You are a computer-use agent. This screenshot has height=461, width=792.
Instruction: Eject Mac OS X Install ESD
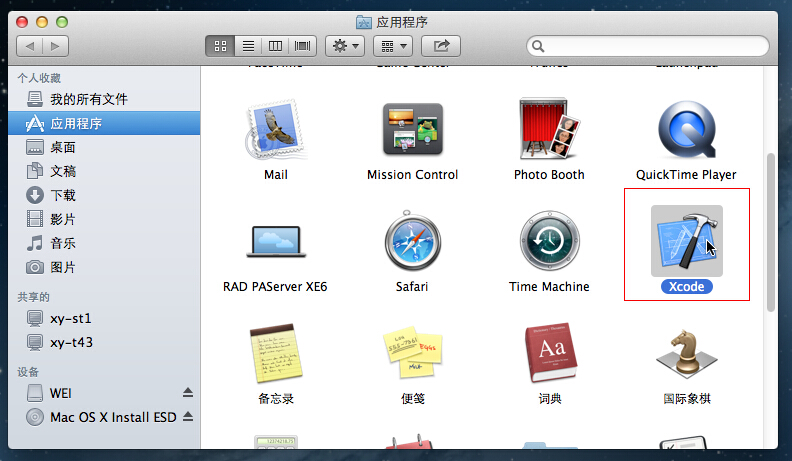(x=188, y=417)
